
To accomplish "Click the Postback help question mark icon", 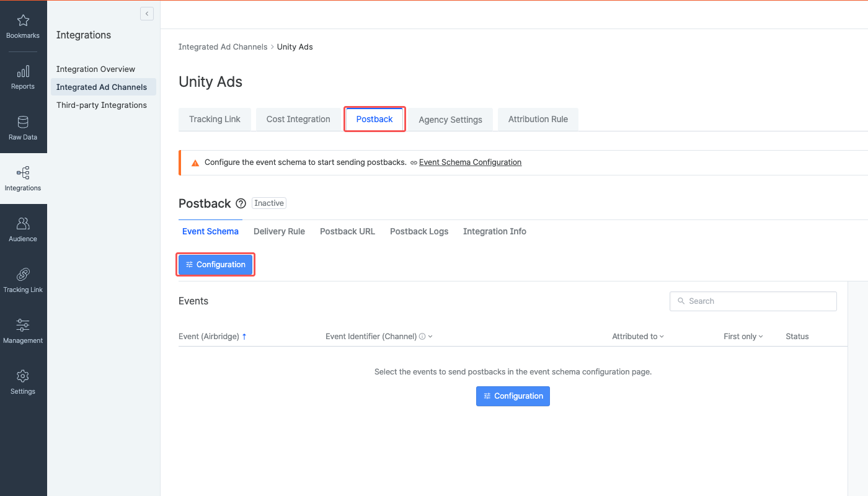I will [240, 203].
